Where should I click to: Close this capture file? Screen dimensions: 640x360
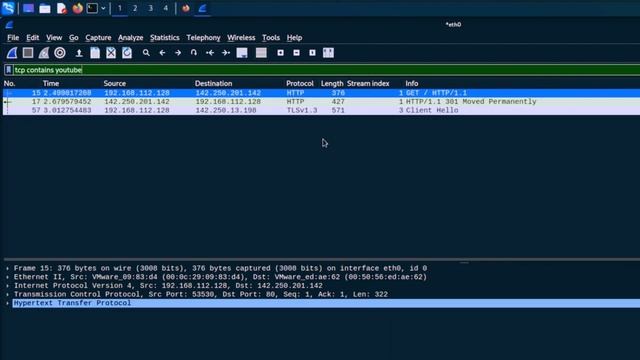pyautogui.click(x=111, y=53)
